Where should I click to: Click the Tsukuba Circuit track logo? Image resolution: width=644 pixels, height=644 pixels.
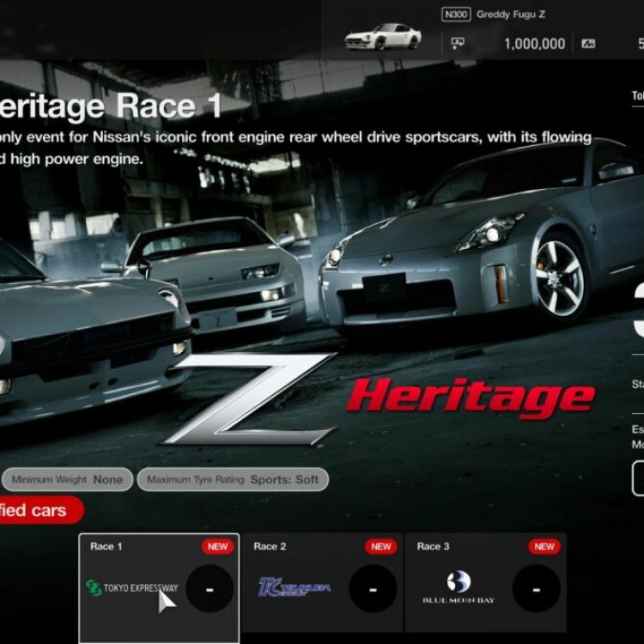[x=295, y=586]
